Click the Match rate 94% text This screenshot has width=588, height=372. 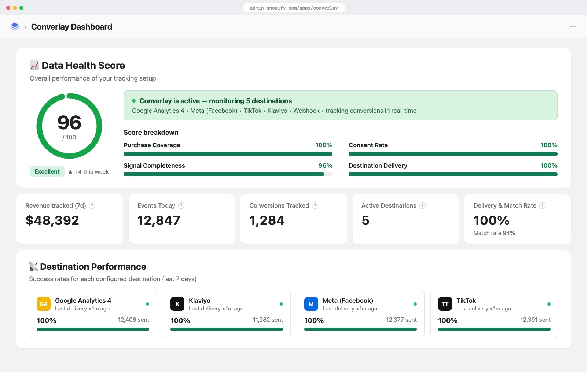[x=494, y=233]
